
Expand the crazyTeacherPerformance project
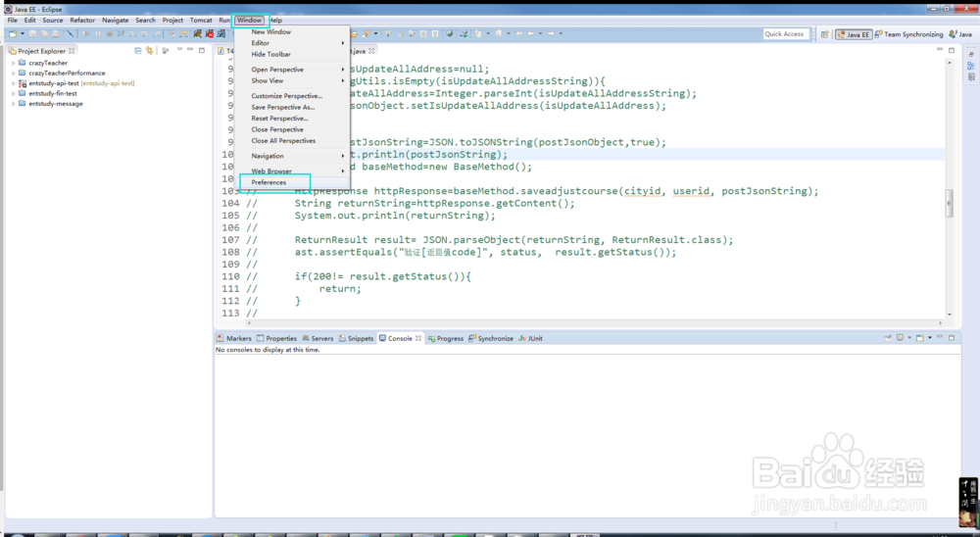tap(13, 73)
